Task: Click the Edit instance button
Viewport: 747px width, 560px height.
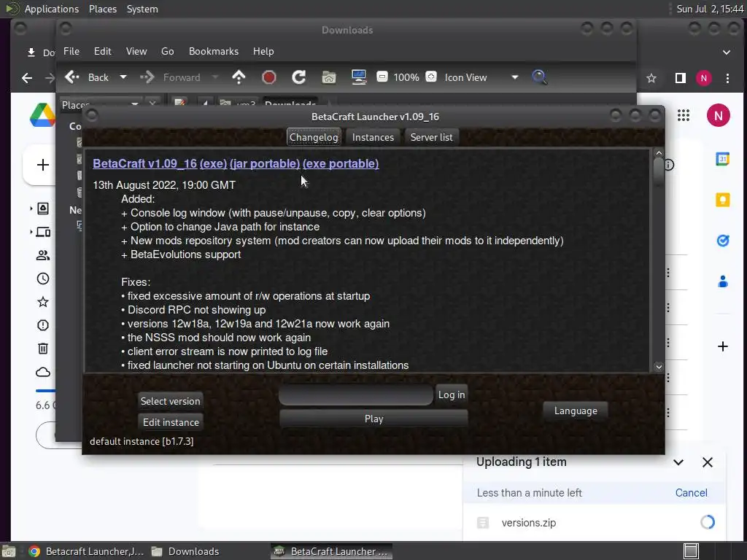Action: coord(171,422)
